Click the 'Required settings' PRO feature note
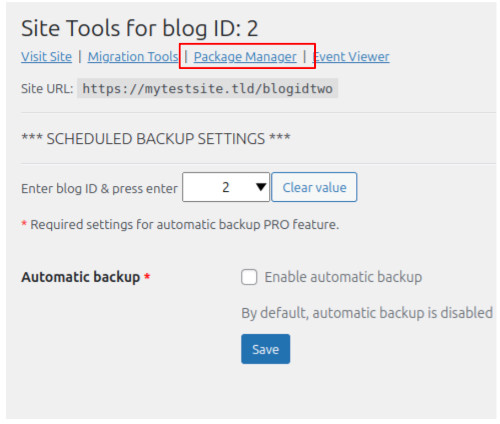Viewport: 500px width, 424px height. [185, 225]
